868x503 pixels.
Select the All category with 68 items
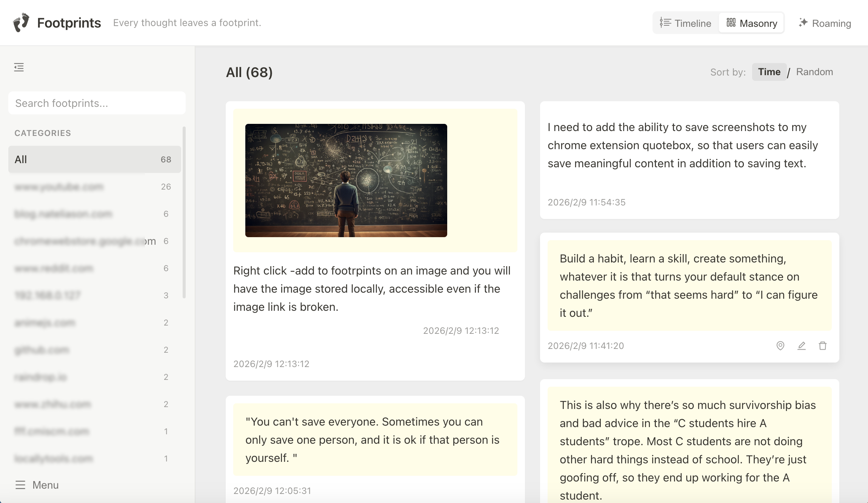click(x=94, y=159)
